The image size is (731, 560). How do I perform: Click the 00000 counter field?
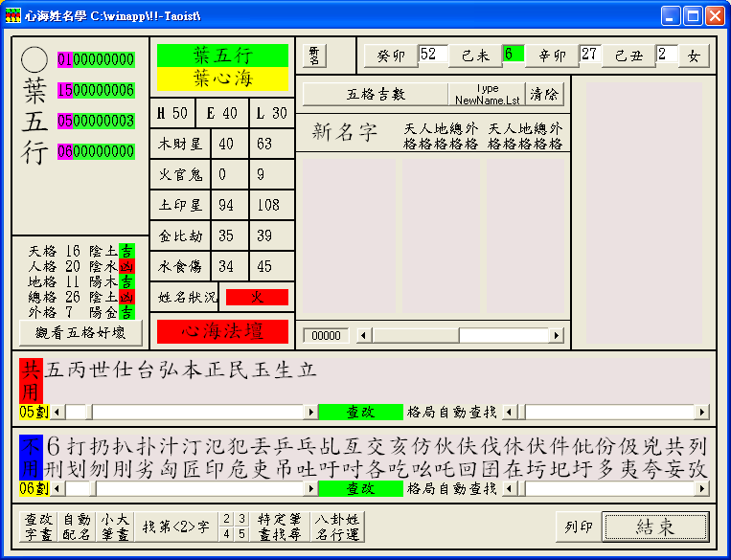tap(326, 335)
